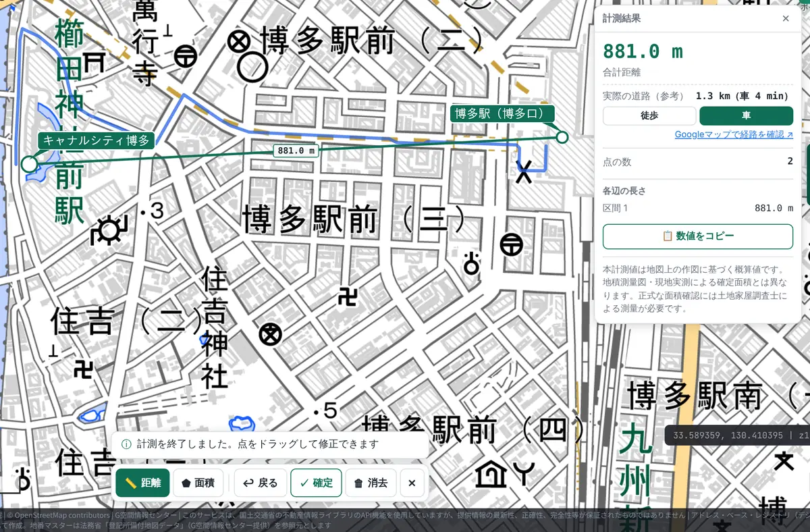Undo the last point with 戻る

coord(261,483)
